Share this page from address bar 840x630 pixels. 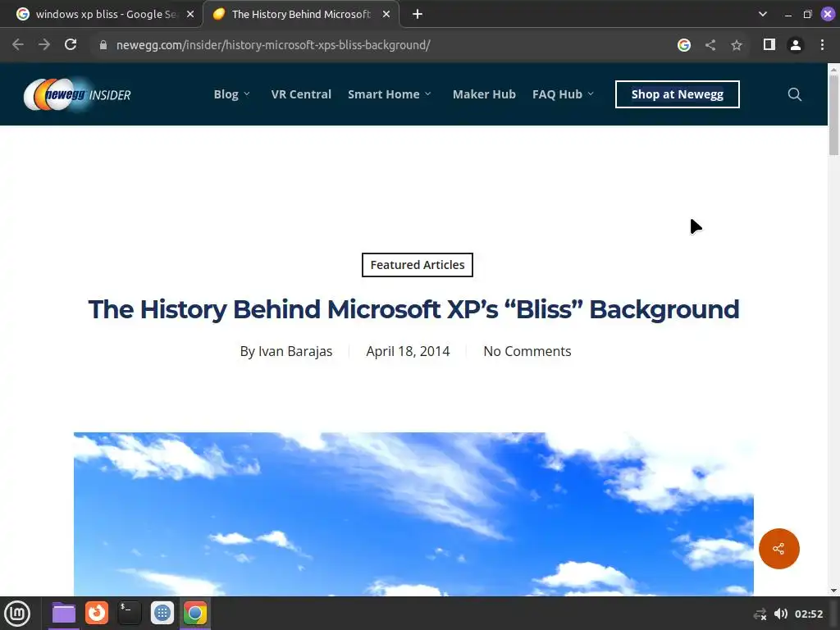pyautogui.click(x=710, y=45)
